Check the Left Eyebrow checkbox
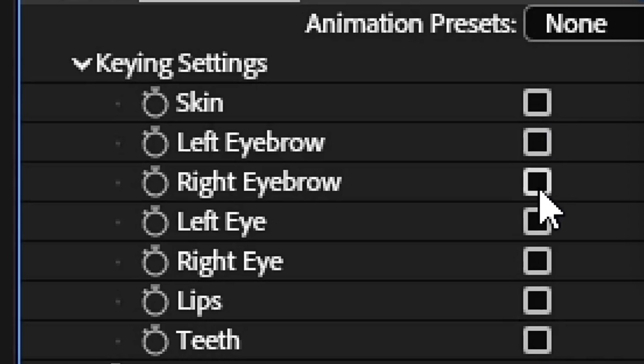Screen dimensions: 644x364 click(537, 142)
